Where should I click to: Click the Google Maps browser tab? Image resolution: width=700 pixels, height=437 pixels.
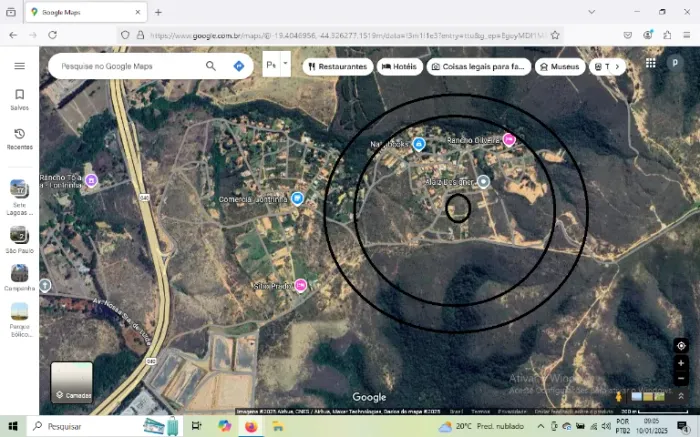86,12
